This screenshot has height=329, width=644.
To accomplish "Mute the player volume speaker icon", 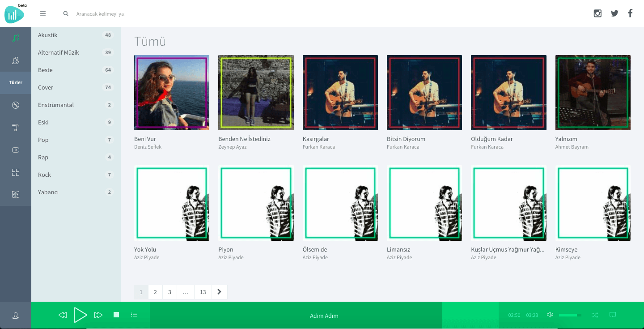I will tap(550, 315).
